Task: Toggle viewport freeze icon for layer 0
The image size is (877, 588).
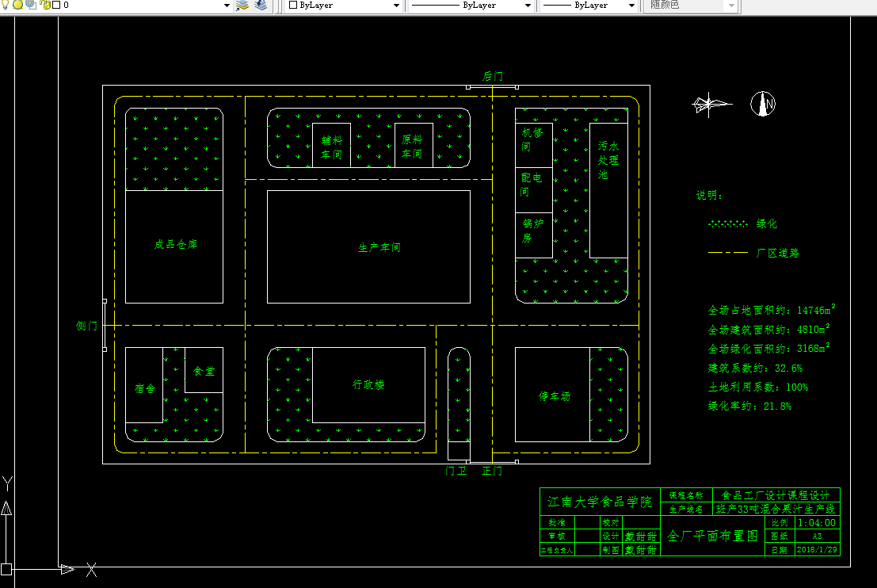Action: (x=31, y=5)
